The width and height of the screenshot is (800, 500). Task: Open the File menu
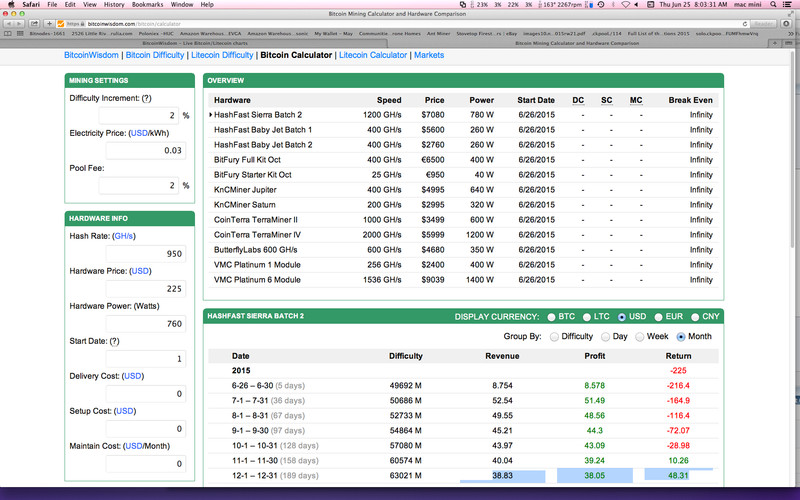(x=52, y=4)
